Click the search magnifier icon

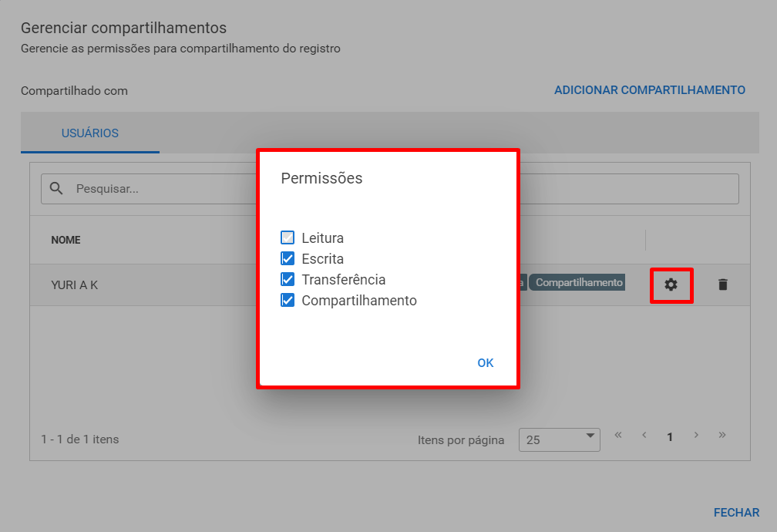click(x=56, y=188)
